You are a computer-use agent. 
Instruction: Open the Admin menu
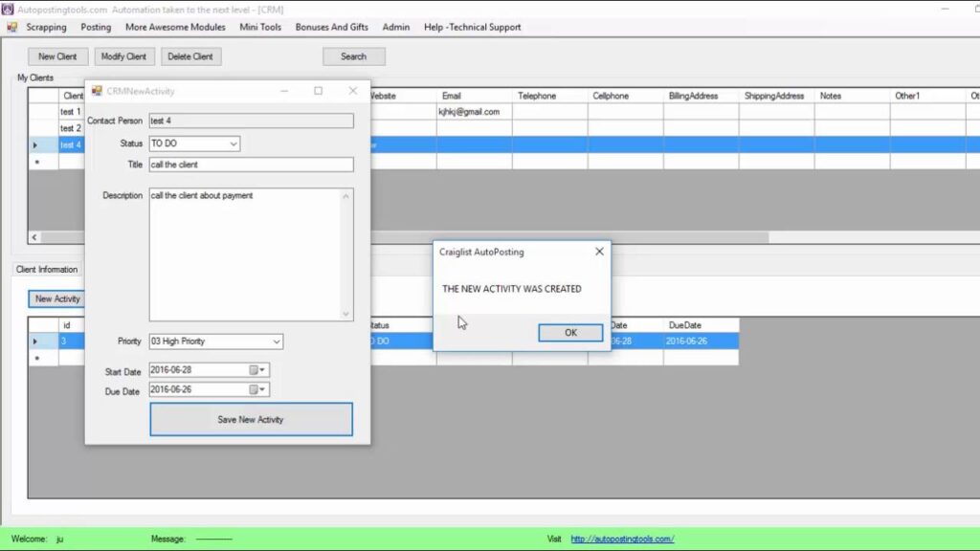[x=395, y=27]
